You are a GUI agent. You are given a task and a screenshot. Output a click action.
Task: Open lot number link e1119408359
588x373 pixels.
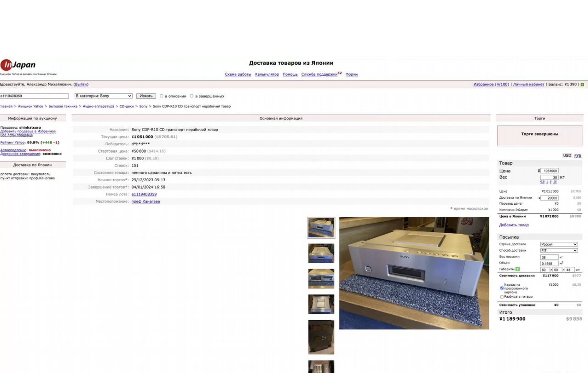click(144, 194)
